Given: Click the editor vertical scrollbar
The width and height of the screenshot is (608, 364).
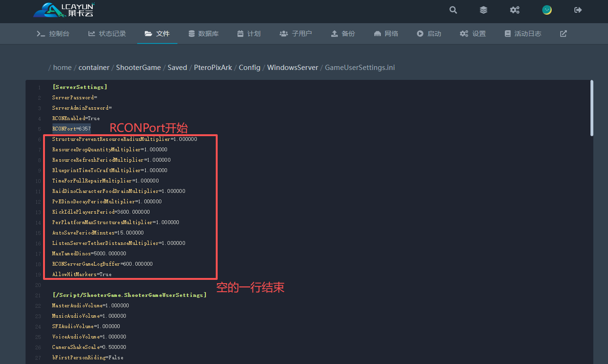Looking at the screenshot, I should (x=591, y=108).
